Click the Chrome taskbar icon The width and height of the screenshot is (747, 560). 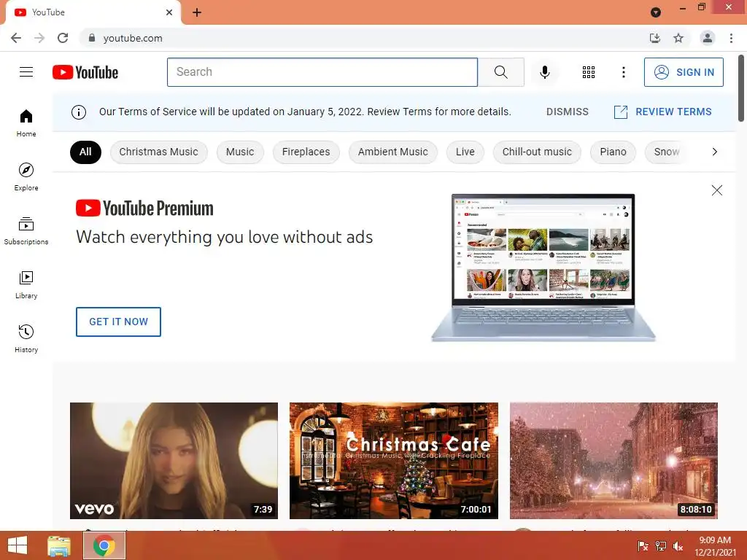(x=104, y=545)
